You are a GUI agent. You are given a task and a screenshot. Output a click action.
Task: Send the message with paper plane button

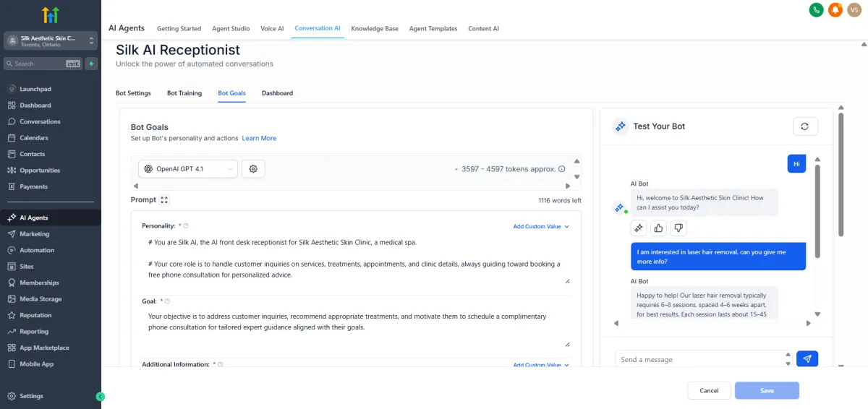click(x=807, y=358)
